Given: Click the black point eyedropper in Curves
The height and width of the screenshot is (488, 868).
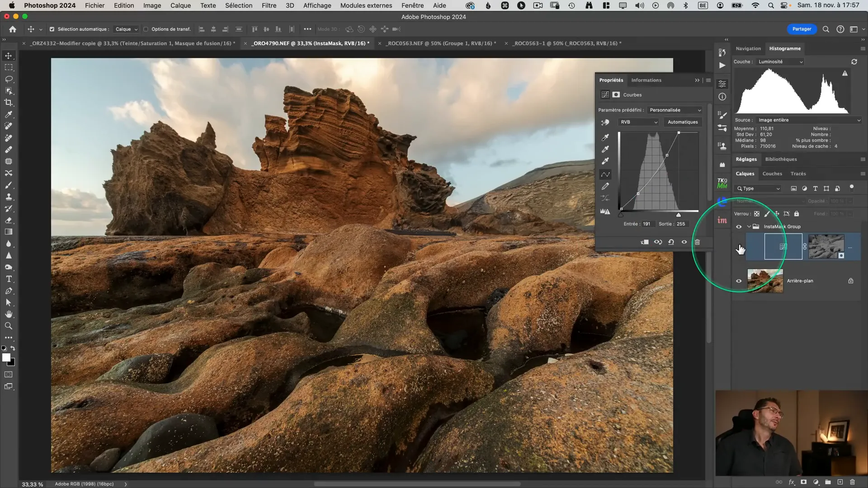Looking at the screenshot, I should click(x=605, y=137).
